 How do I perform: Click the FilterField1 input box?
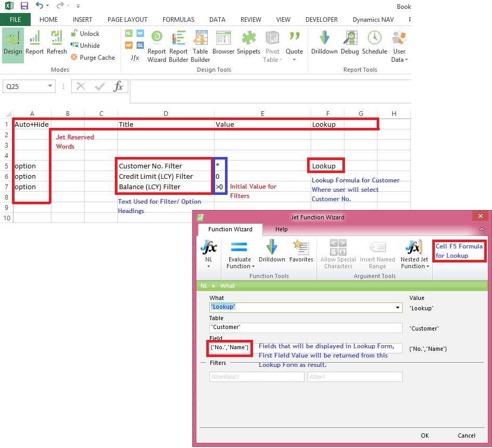(257, 377)
